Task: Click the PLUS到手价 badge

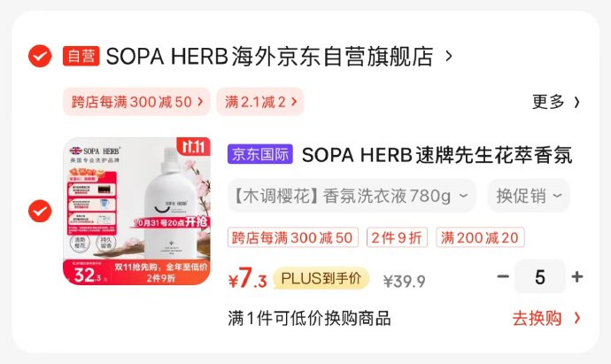Action: [x=321, y=278]
